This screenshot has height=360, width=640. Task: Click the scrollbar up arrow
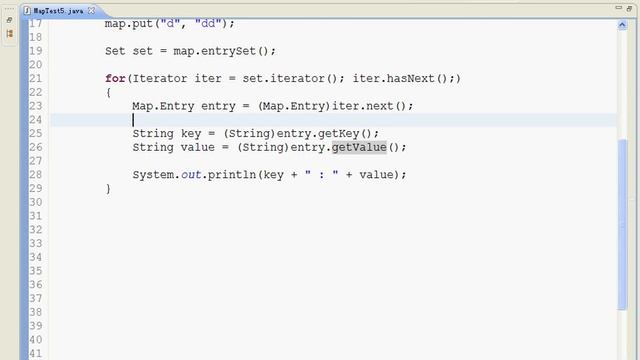coord(622,25)
